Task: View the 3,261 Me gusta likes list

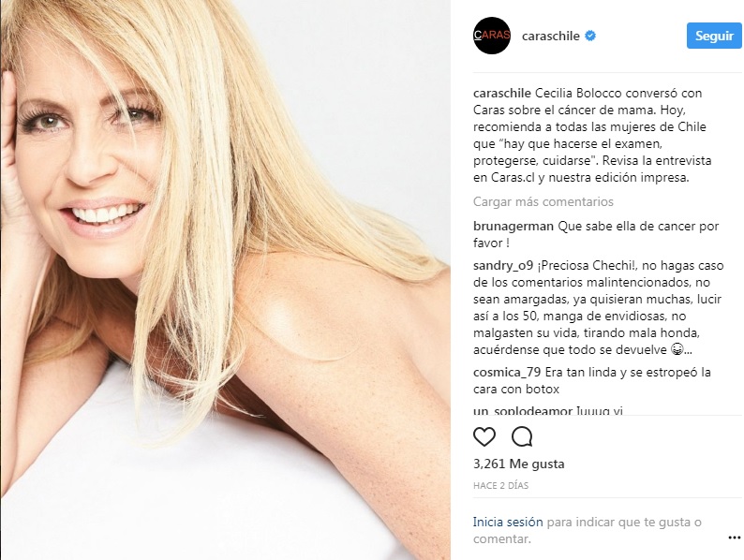Action: coord(518,464)
